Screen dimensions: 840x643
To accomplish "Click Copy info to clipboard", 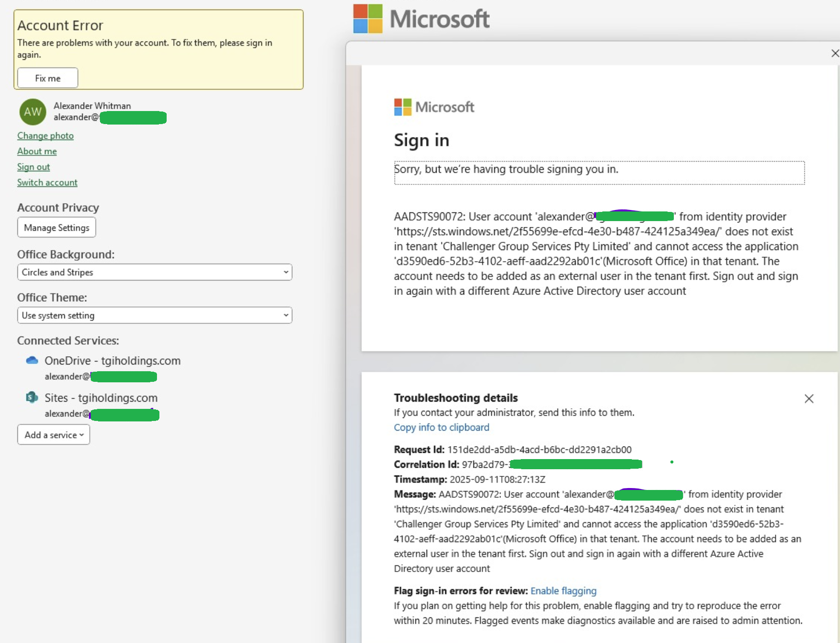I will [x=441, y=427].
